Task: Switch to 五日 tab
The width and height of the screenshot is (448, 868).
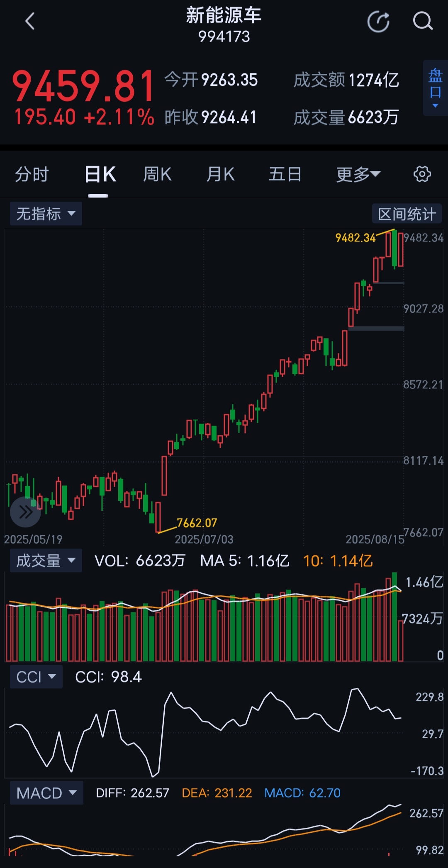Action: click(x=285, y=174)
